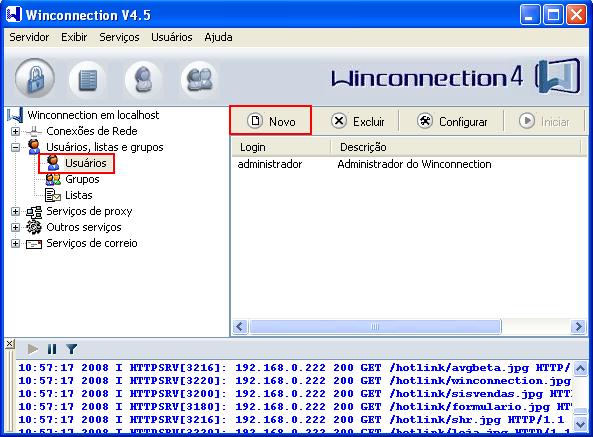Click log line with /hotlink/winconnection.jpg

coord(294,380)
